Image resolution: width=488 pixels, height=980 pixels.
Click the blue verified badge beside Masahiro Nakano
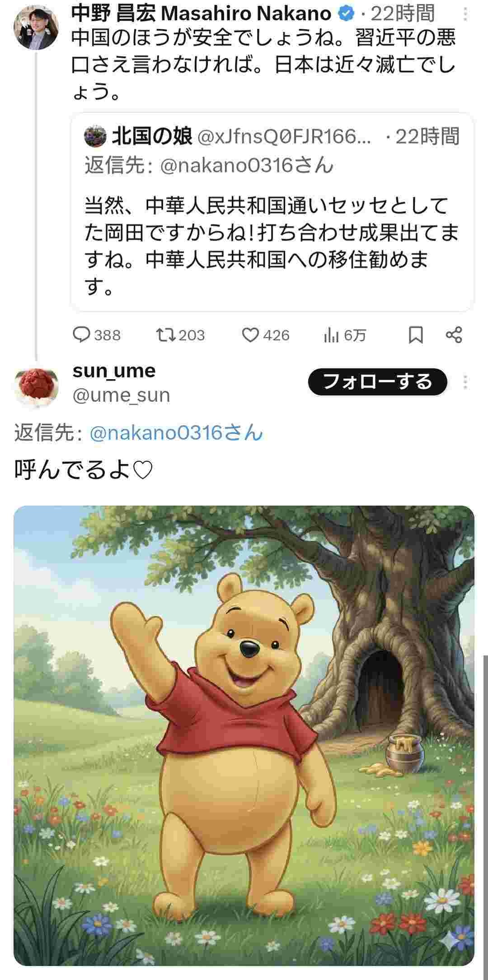347,14
